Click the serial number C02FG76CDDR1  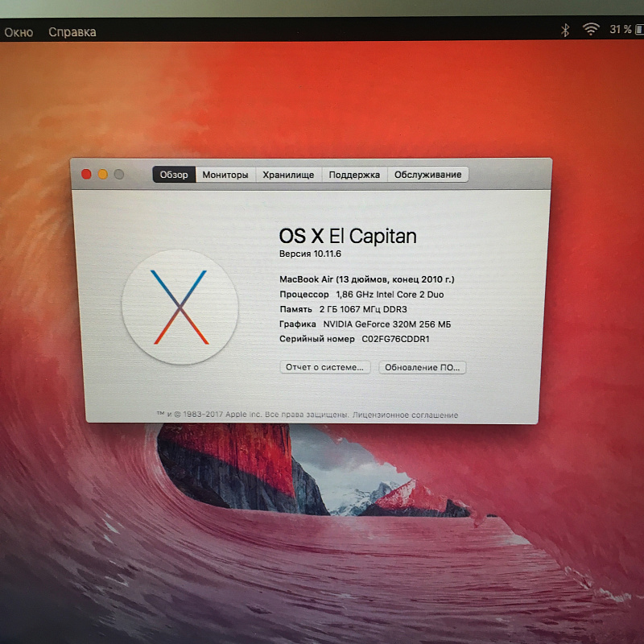point(395,339)
